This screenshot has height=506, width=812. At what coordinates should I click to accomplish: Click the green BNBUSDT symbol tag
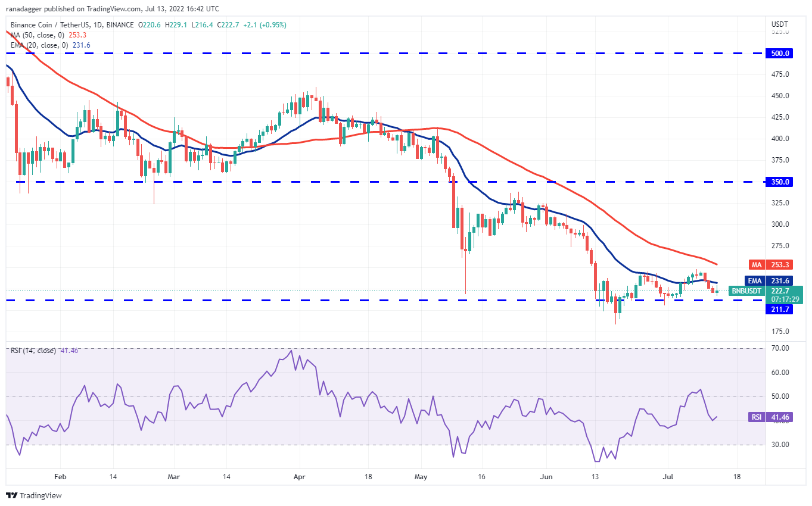(746, 291)
